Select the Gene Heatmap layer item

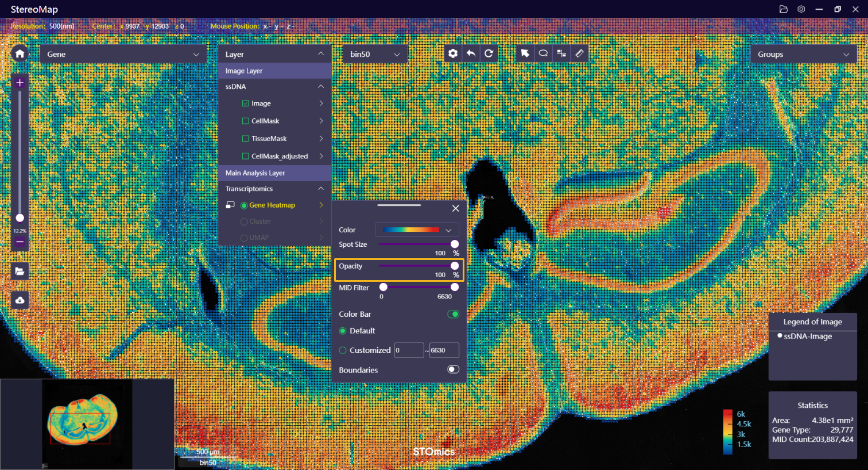click(272, 205)
